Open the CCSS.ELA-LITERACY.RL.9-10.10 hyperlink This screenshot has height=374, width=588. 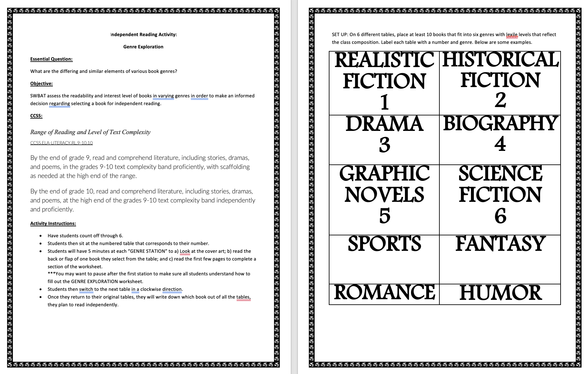click(x=61, y=142)
